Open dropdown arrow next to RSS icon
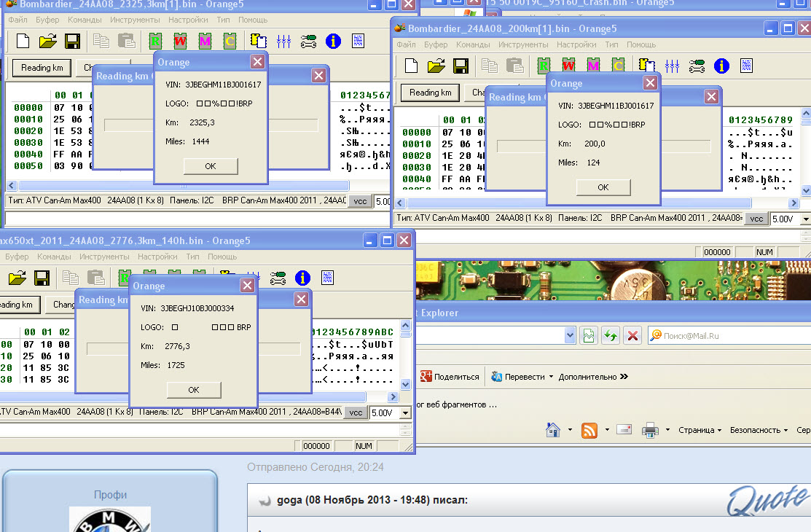 coord(607,429)
